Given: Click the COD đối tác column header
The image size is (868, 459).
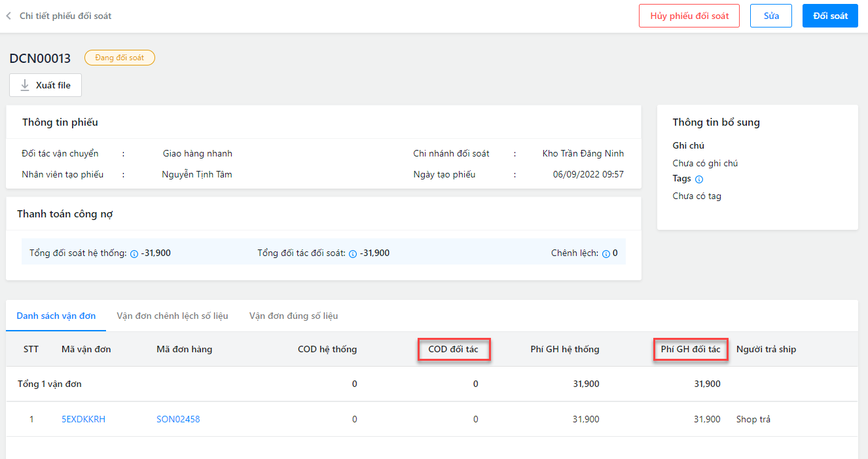Looking at the screenshot, I should (453, 349).
